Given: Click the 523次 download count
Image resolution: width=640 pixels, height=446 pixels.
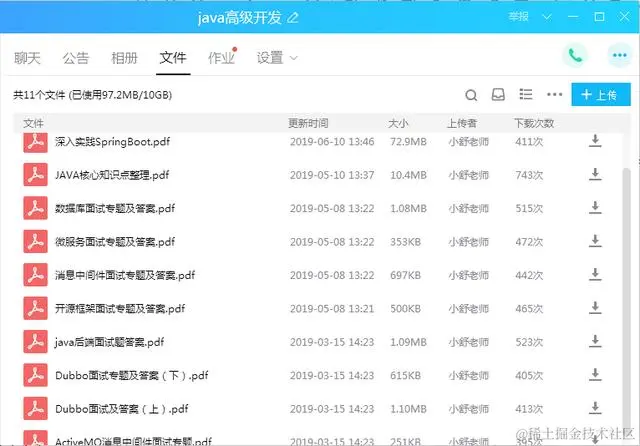Looking at the screenshot, I should click(x=529, y=342).
